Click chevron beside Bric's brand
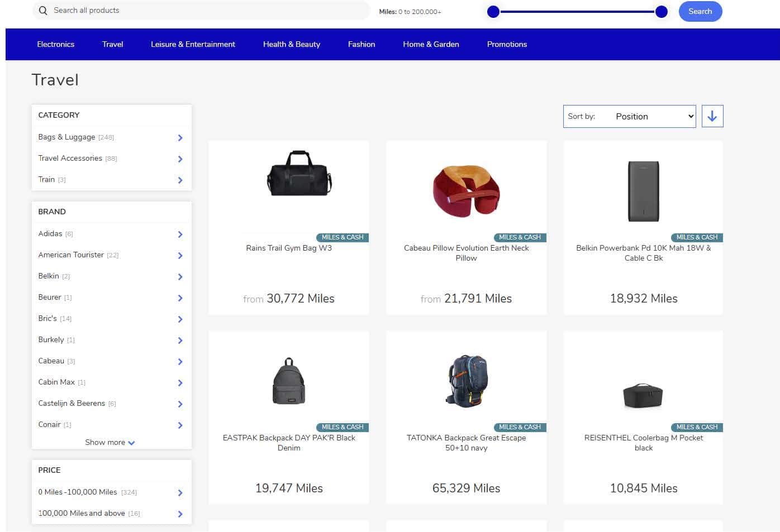The height and width of the screenshot is (532, 780). click(x=180, y=319)
